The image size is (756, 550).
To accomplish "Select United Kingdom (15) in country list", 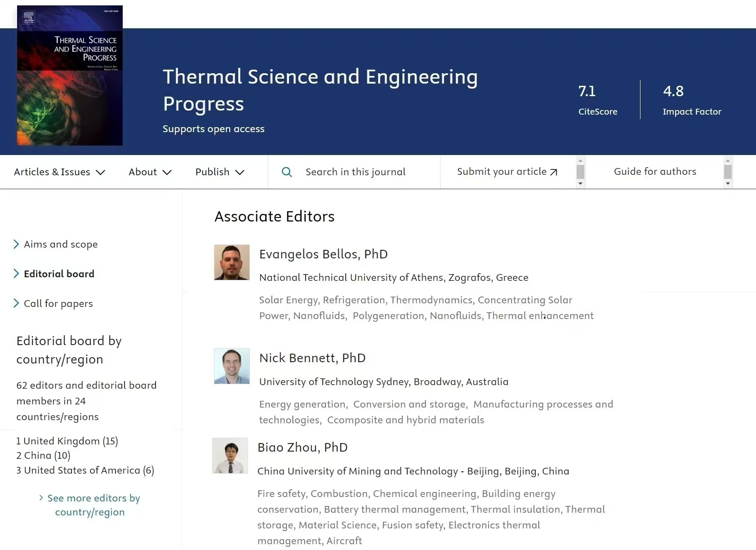I will pyautogui.click(x=67, y=441).
